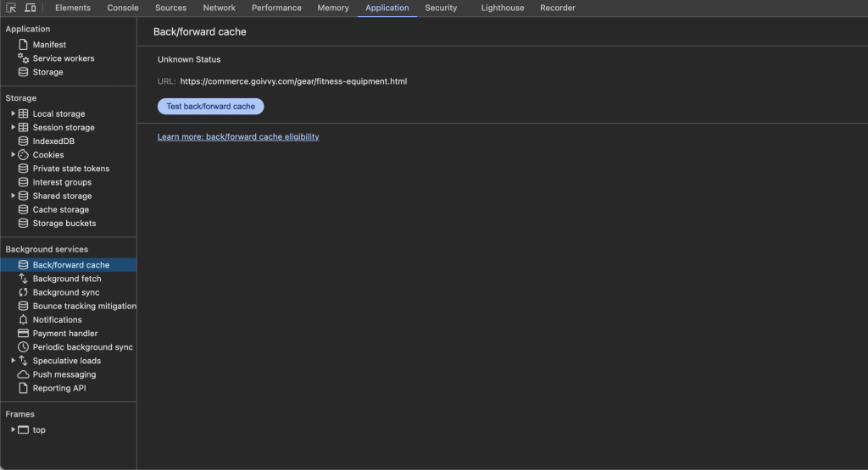Switch to the Lighthouse tab

(x=502, y=8)
